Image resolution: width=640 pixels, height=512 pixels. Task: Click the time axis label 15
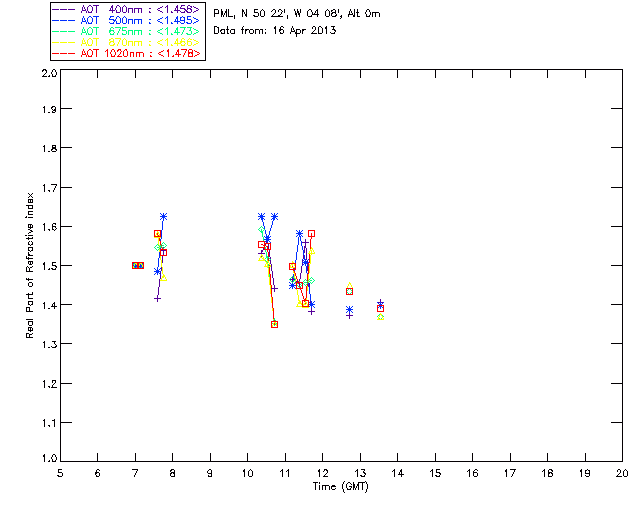(x=435, y=473)
